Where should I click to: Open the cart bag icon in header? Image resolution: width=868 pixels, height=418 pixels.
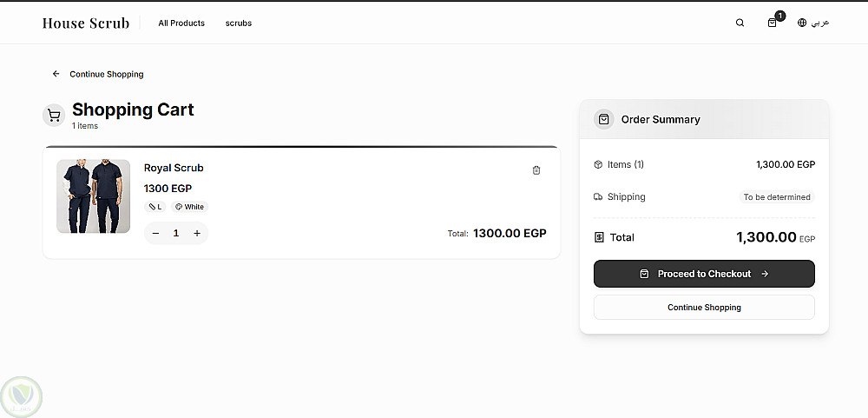coord(773,23)
